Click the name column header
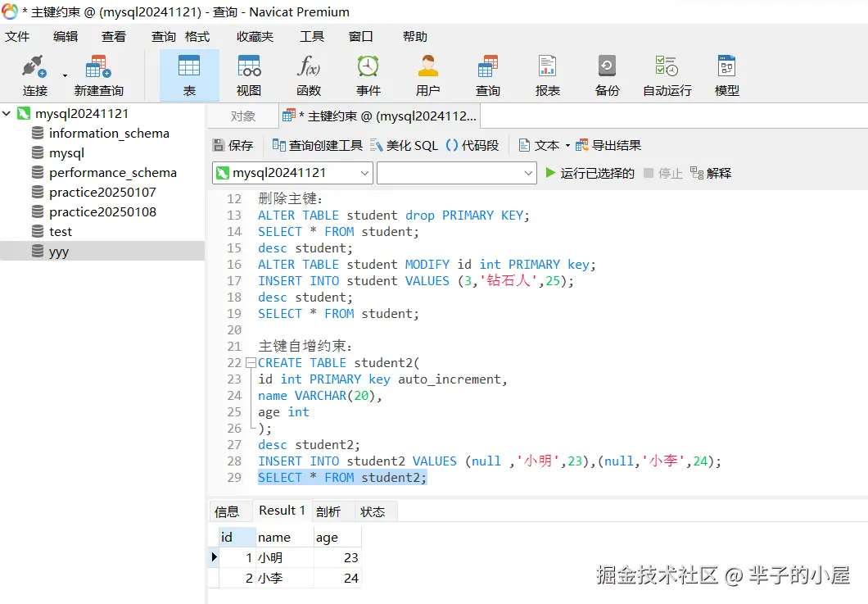The width and height of the screenshot is (868, 604). click(x=284, y=537)
